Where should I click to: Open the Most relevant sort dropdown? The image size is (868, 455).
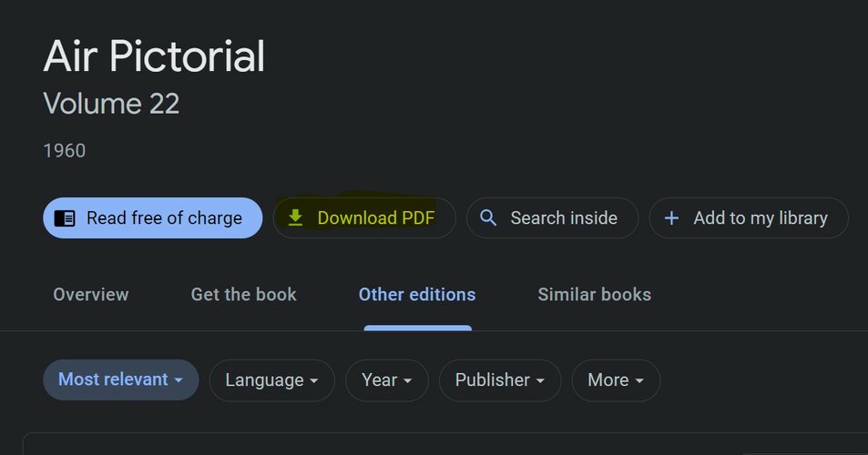coord(120,379)
